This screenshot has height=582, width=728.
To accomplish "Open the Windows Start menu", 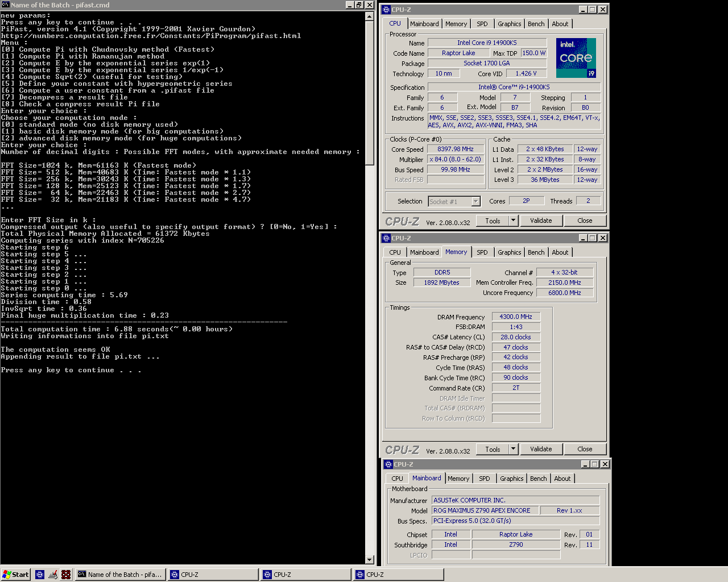I will [15, 575].
